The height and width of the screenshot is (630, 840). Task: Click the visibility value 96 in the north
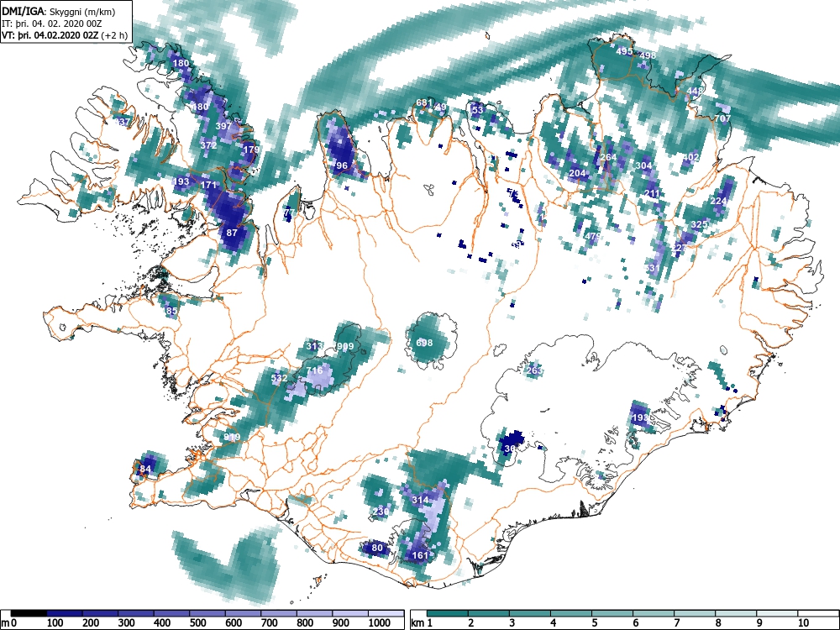pyautogui.click(x=342, y=165)
